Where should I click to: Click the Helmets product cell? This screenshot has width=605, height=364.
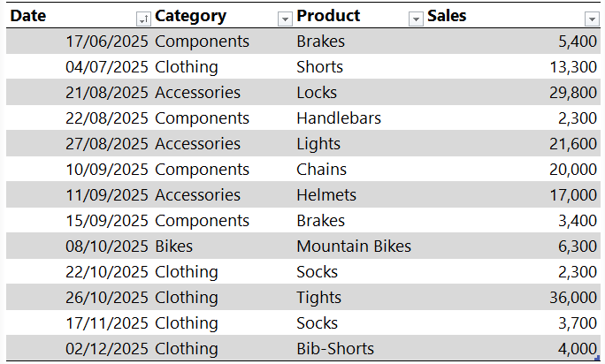point(326,195)
